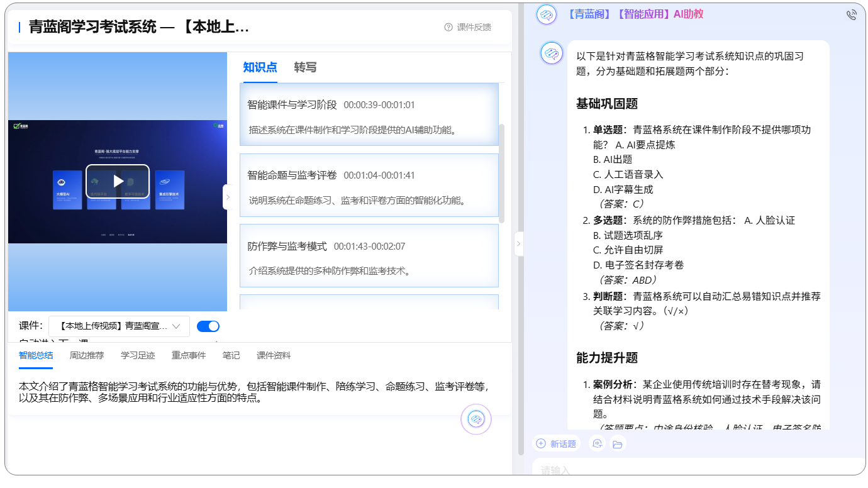Screen dimensions: 868x488
Task: Click option B. 试题选项乱序
Action: click(628, 235)
